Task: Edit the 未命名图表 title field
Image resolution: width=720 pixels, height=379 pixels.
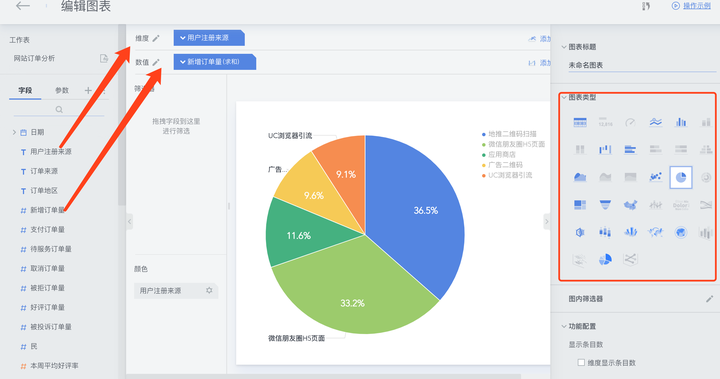Action: coord(642,65)
